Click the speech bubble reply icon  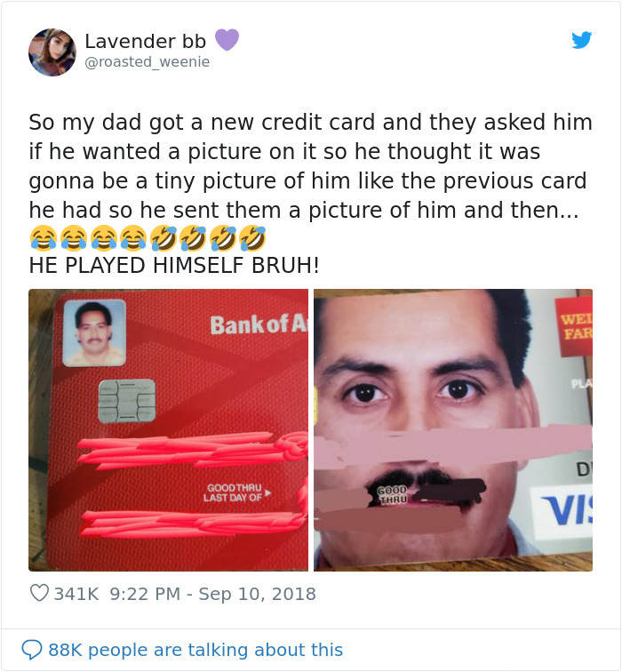tap(32, 649)
